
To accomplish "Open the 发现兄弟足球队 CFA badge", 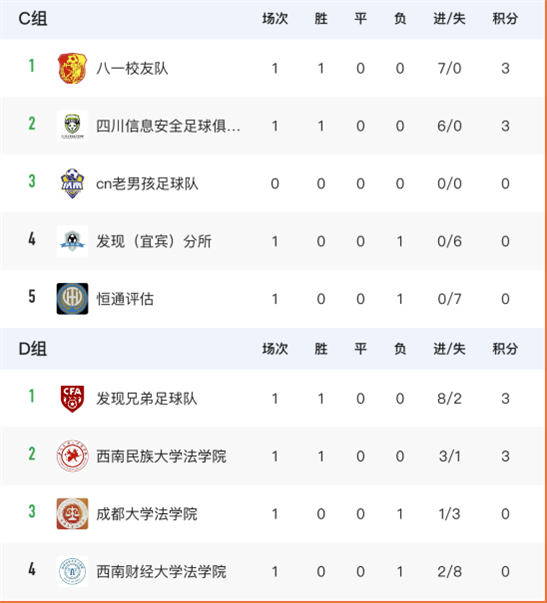I will coord(72,398).
